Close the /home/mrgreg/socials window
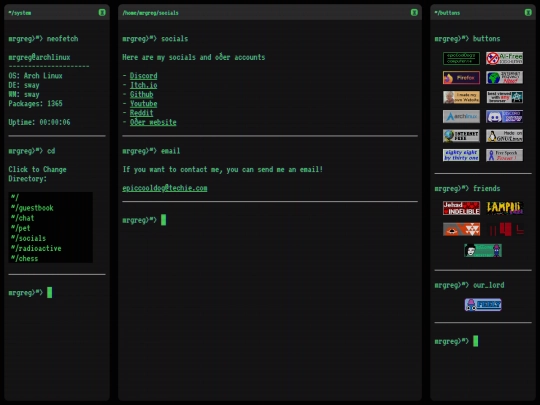The width and height of the screenshot is (540, 405). tap(414, 13)
